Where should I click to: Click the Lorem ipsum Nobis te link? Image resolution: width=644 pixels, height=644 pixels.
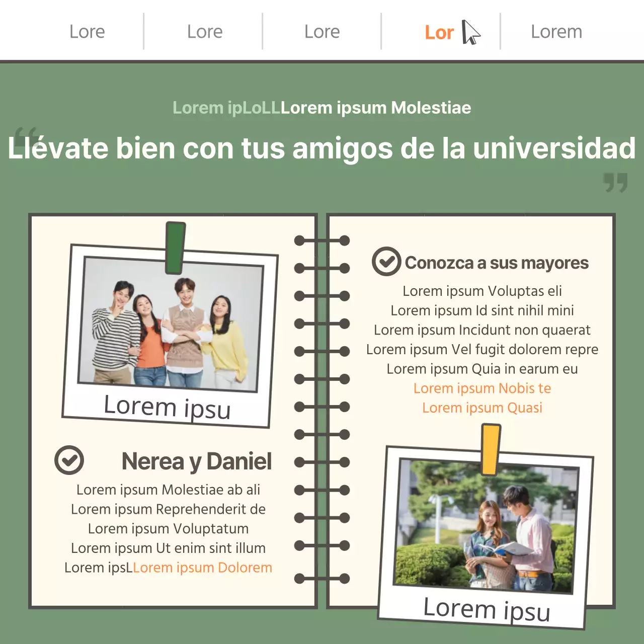pyautogui.click(x=482, y=388)
